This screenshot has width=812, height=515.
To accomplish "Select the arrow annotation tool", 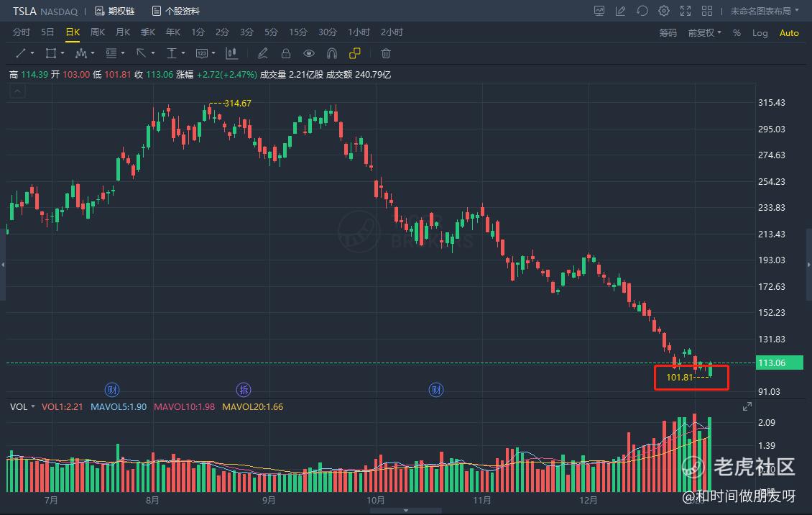I will tap(141, 53).
